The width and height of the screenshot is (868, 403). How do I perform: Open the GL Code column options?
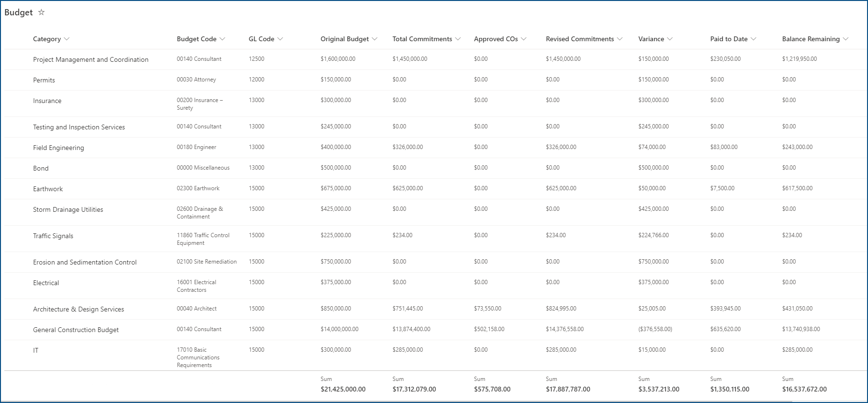pos(280,39)
